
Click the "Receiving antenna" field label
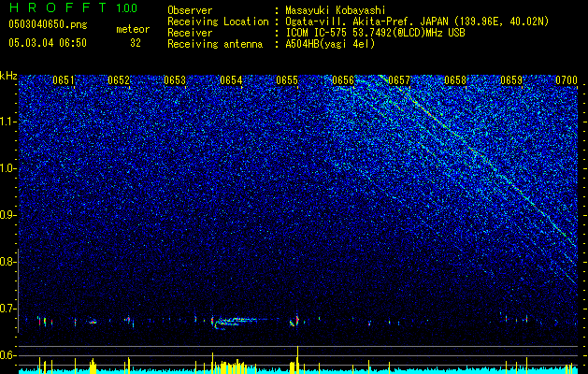[x=215, y=44]
